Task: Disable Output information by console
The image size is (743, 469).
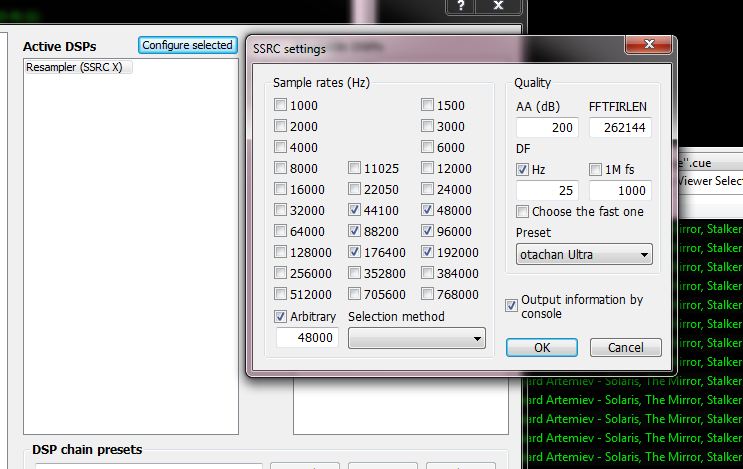Action: pyautogui.click(x=513, y=305)
